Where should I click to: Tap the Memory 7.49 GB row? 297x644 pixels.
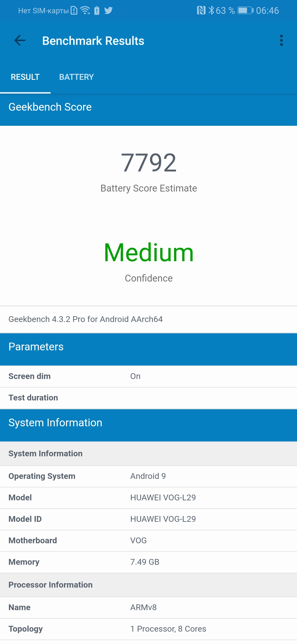coord(148,562)
